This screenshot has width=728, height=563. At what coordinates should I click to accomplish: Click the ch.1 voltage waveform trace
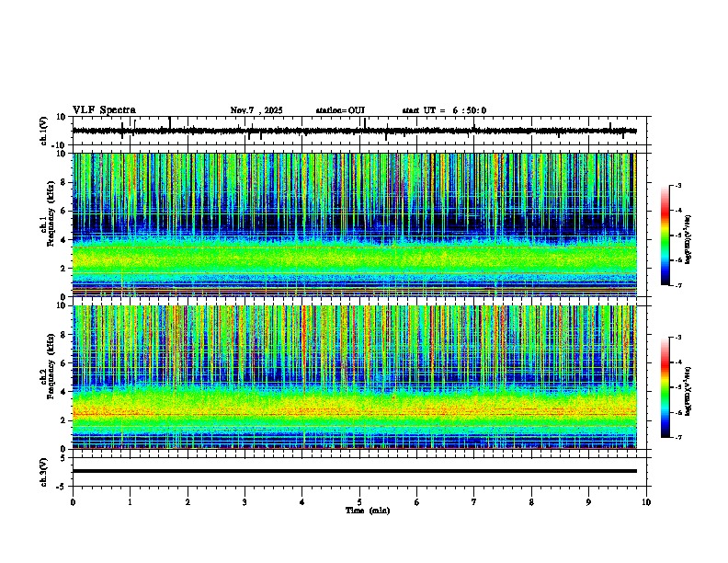(x=354, y=131)
